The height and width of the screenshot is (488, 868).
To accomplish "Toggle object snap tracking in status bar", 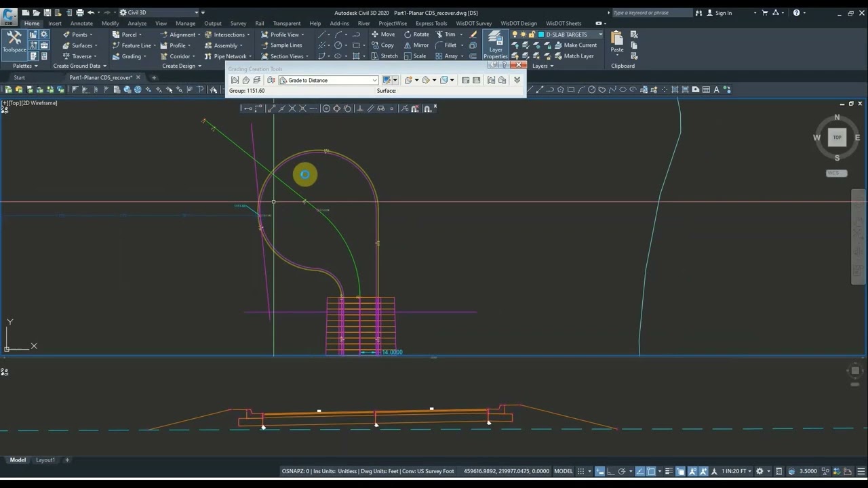I will click(640, 471).
